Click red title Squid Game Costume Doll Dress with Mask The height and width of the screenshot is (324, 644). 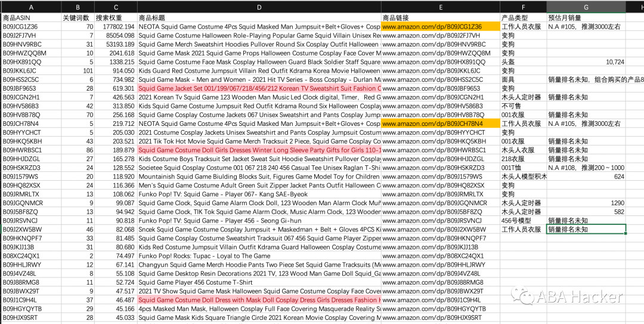pos(259,300)
